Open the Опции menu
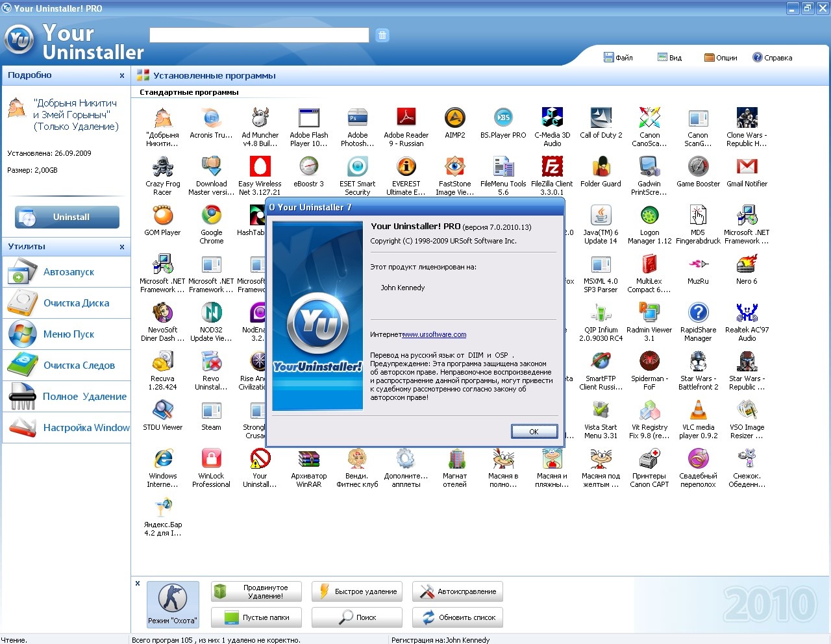Screen dimensions: 831x644 coord(721,58)
